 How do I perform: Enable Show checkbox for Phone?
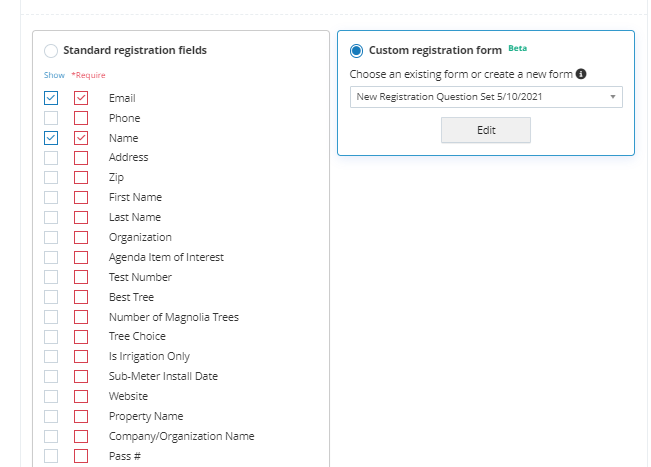coord(51,118)
